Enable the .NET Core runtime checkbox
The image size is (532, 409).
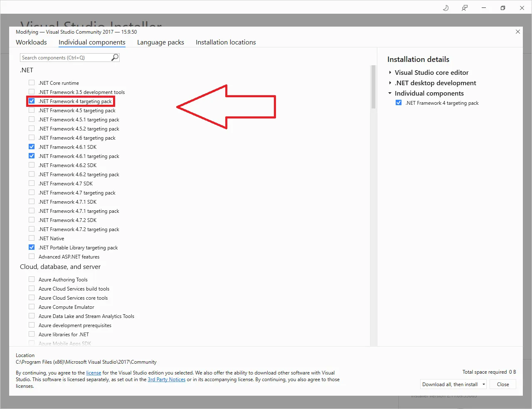pos(32,83)
